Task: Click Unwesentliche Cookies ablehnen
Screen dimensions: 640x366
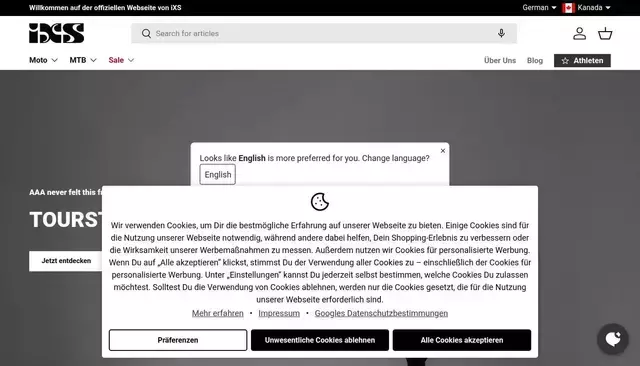Action: 320,340
